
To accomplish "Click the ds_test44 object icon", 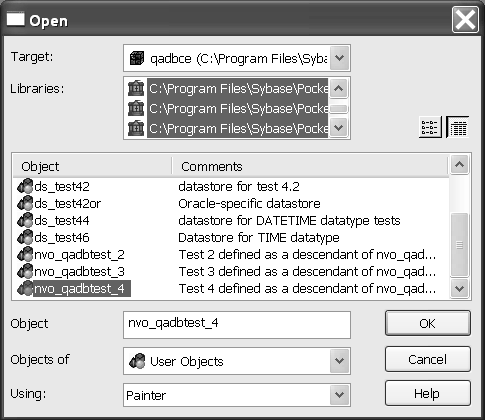I will click(x=25, y=220).
